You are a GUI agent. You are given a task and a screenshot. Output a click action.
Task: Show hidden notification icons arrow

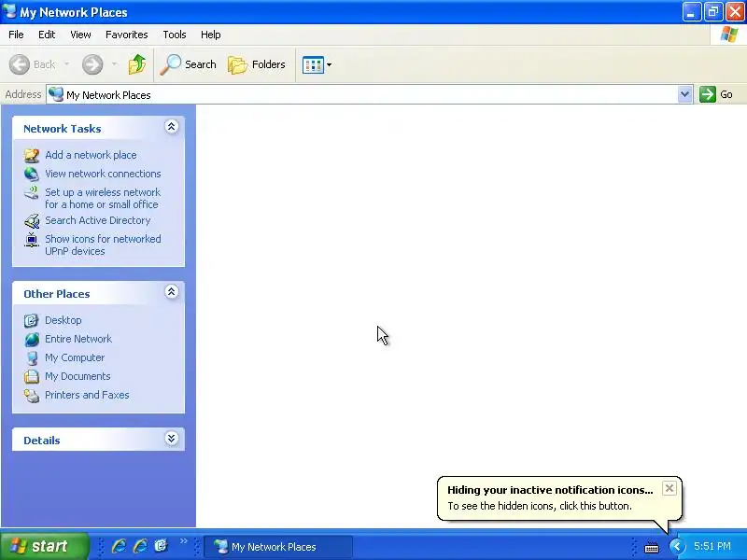pyautogui.click(x=676, y=546)
